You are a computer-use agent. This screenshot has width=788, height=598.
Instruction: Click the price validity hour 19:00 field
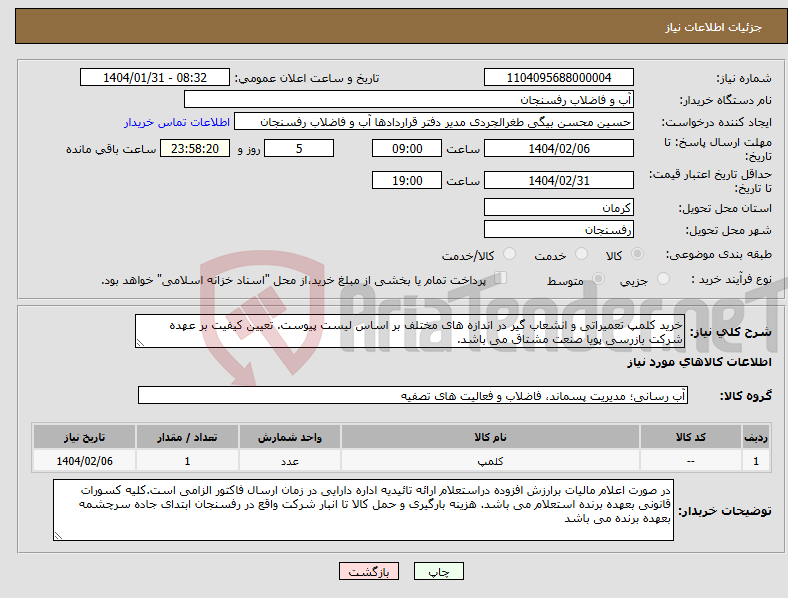(x=407, y=180)
